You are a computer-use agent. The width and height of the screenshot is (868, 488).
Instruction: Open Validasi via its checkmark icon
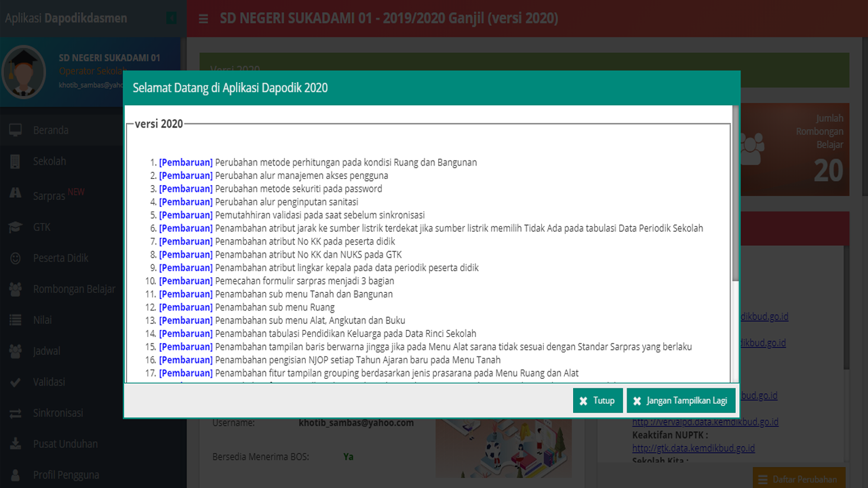click(x=16, y=382)
